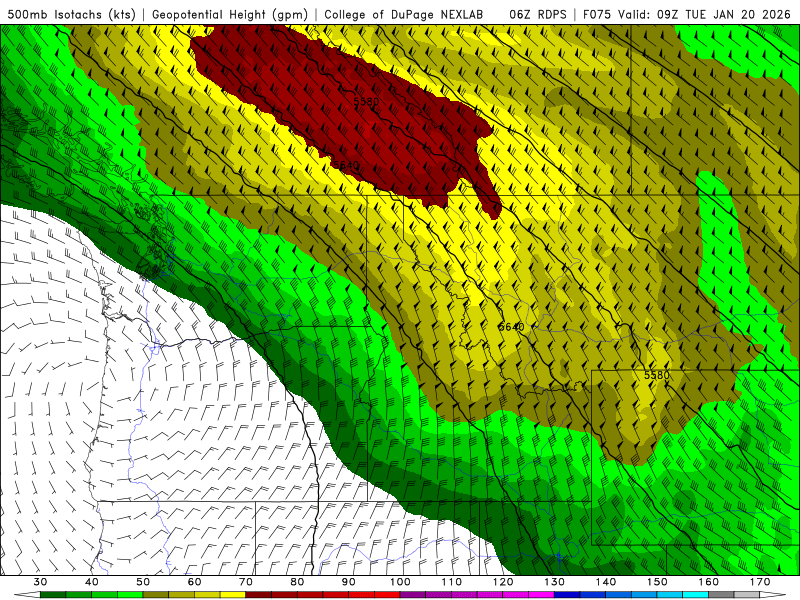Click the 50 value on the color scale
The width and height of the screenshot is (800, 600).
143,582
